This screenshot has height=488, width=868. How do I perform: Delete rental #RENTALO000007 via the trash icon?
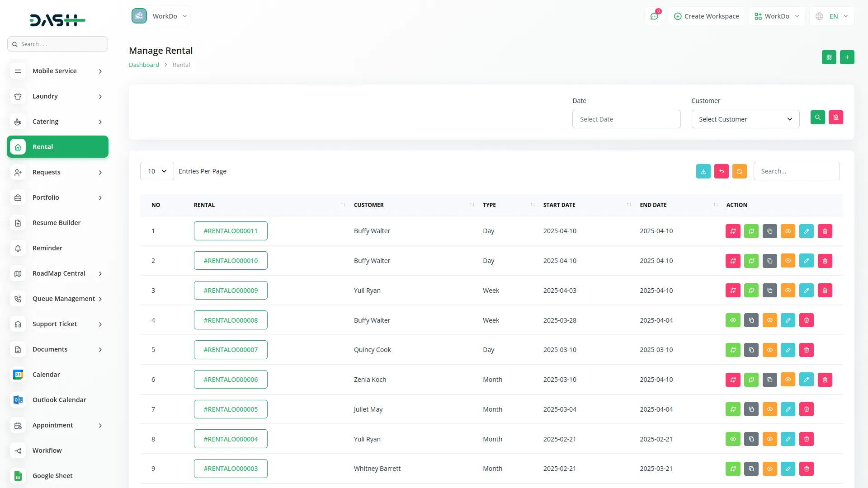tap(807, 350)
